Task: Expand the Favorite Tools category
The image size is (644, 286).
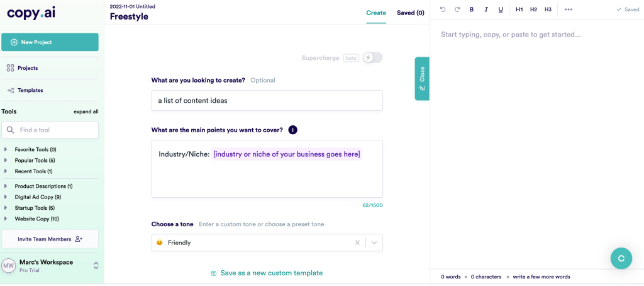Action: click(6, 149)
